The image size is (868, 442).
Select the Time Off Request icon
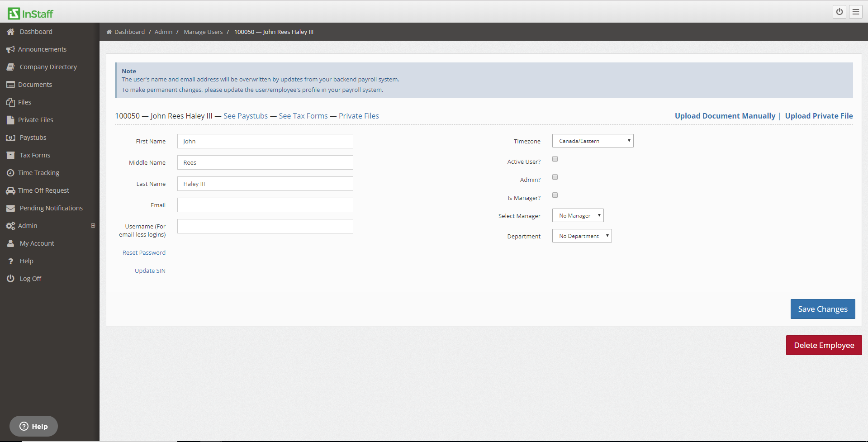[x=10, y=190]
